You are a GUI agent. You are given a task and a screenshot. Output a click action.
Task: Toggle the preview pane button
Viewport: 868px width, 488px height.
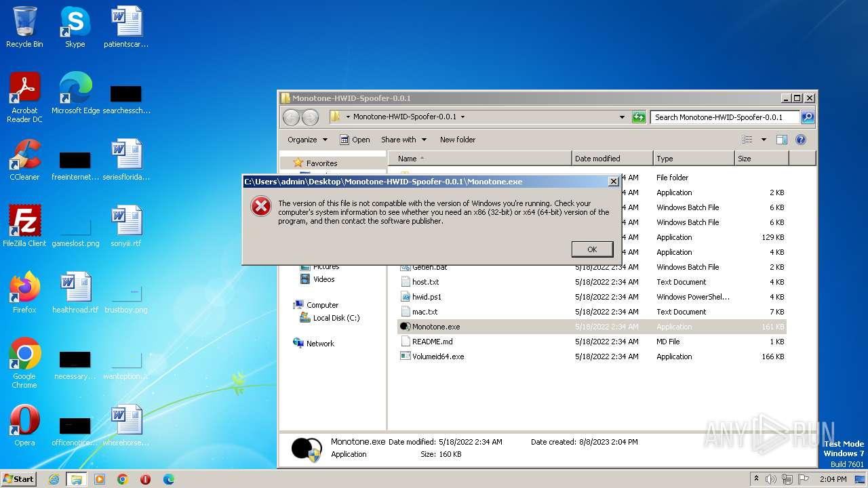(x=781, y=140)
